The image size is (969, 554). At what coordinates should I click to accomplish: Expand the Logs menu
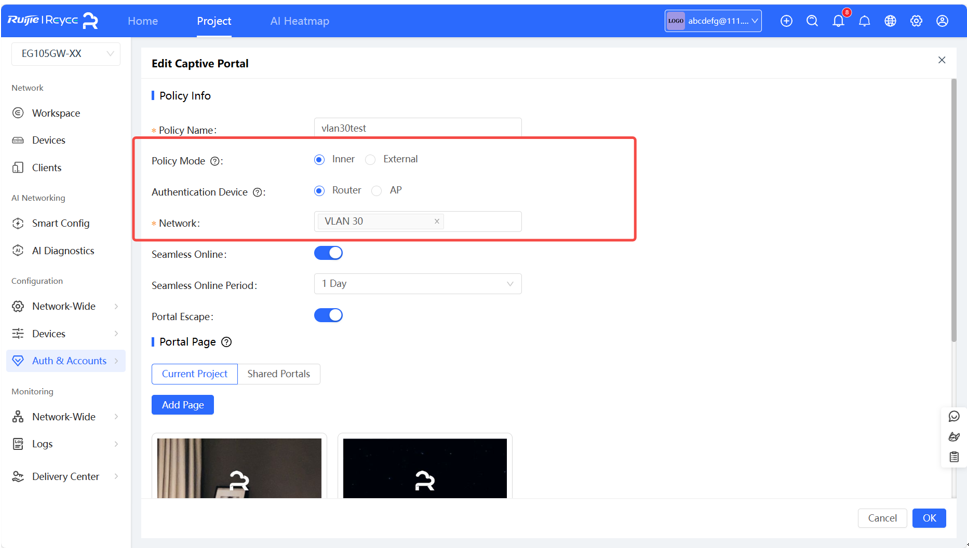(x=116, y=444)
